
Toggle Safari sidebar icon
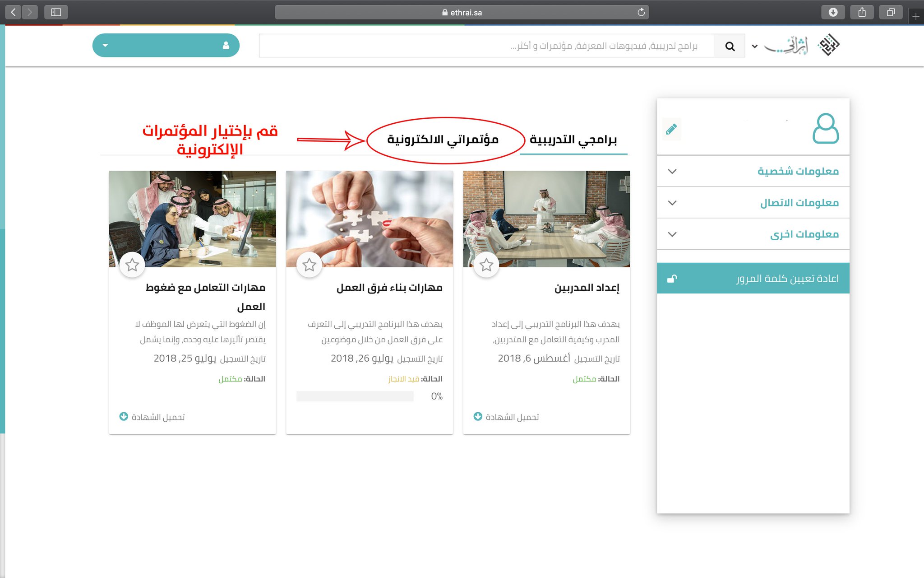pos(56,12)
